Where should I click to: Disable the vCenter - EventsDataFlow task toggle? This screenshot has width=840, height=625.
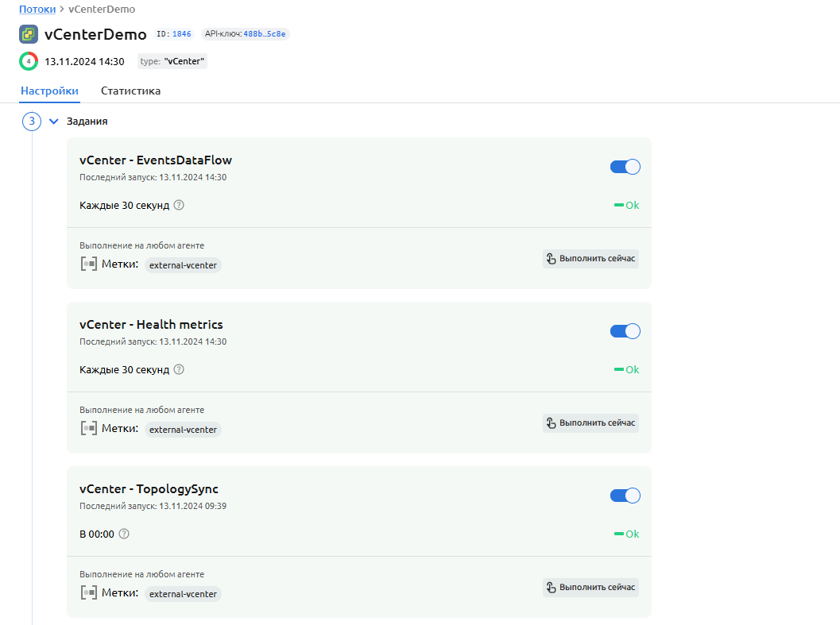click(x=625, y=167)
